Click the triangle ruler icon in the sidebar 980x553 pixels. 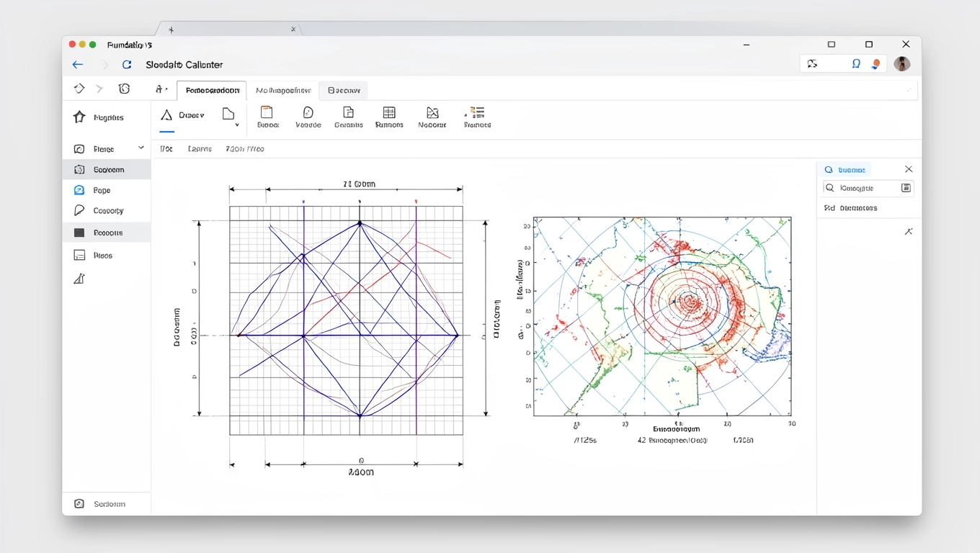tap(79, 279)
